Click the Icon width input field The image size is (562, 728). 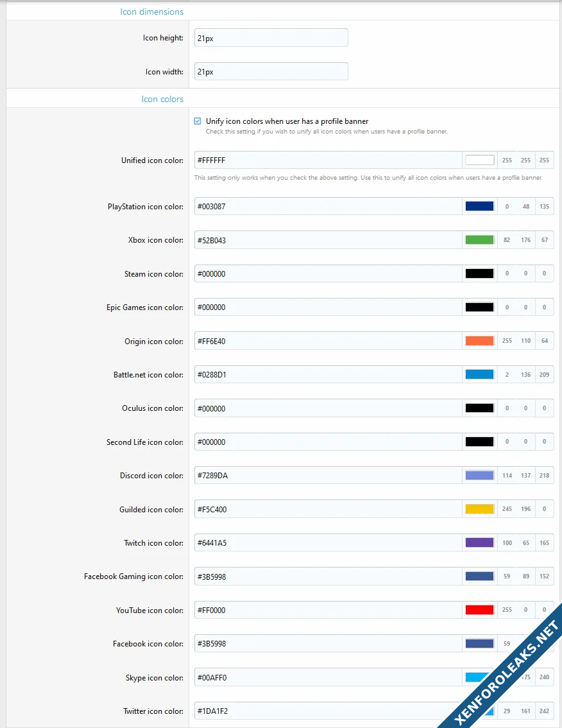pos(271,72)
